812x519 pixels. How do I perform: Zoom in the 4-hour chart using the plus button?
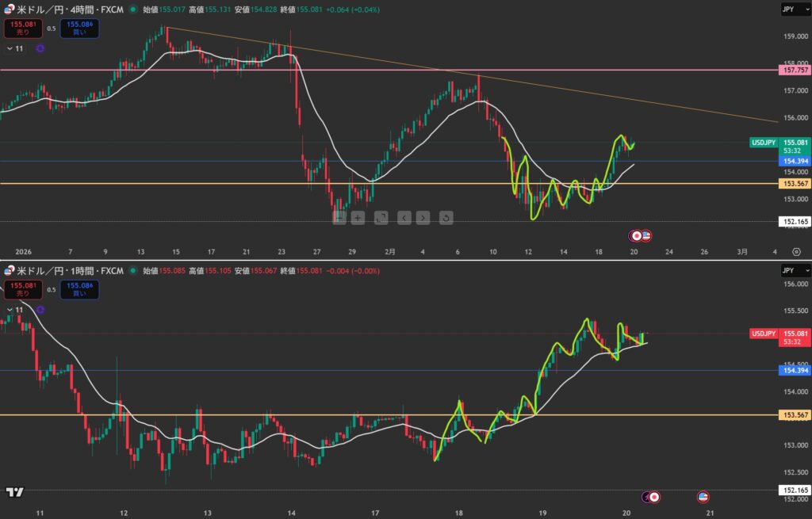(358, 217)
